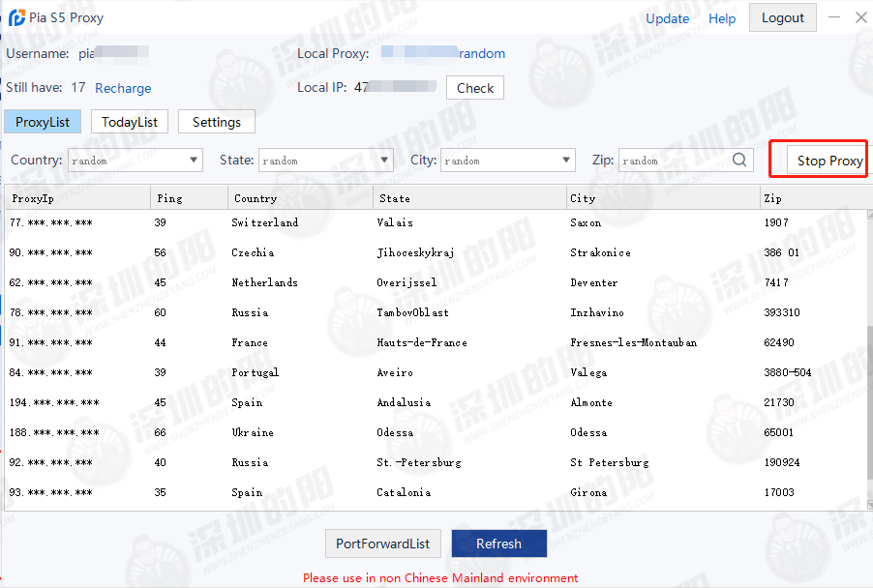The height and width of the screenshot is (588, 873).
Task: Select the Portugal proxy row
Action: [x=436, y=372]
